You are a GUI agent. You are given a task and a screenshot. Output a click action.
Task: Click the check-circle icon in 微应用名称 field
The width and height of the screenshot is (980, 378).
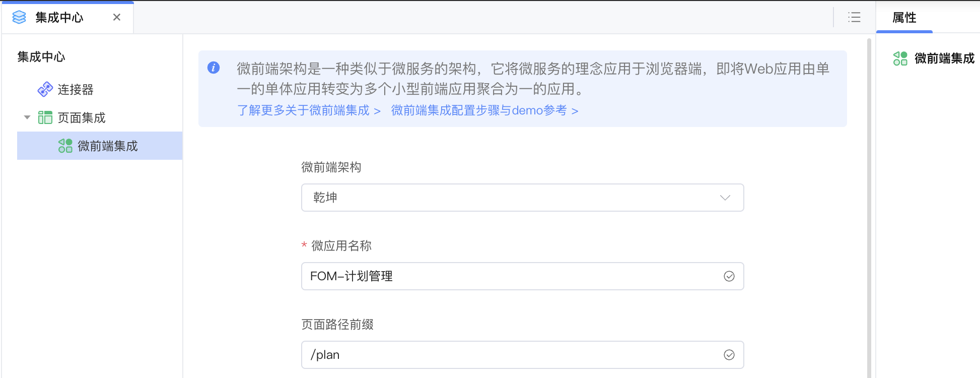(729, 276)
